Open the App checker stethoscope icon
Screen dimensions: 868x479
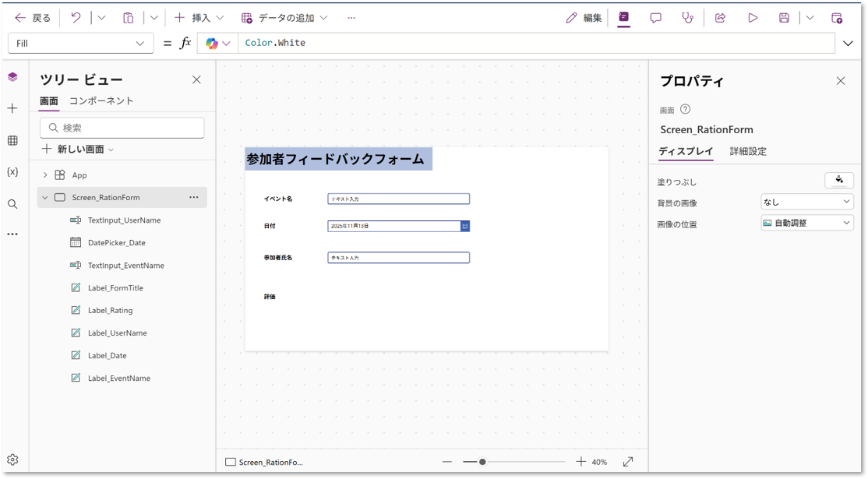coord(687,18)
